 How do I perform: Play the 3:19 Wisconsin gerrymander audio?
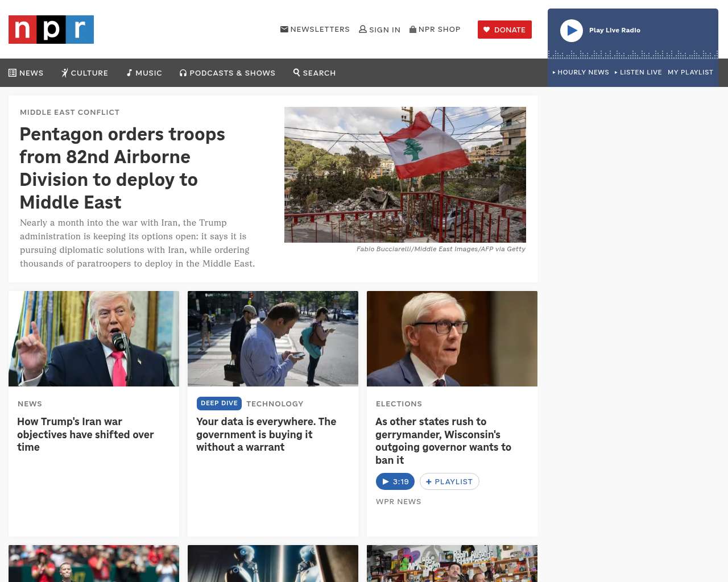pyautogui.click(x=395, y=481)
